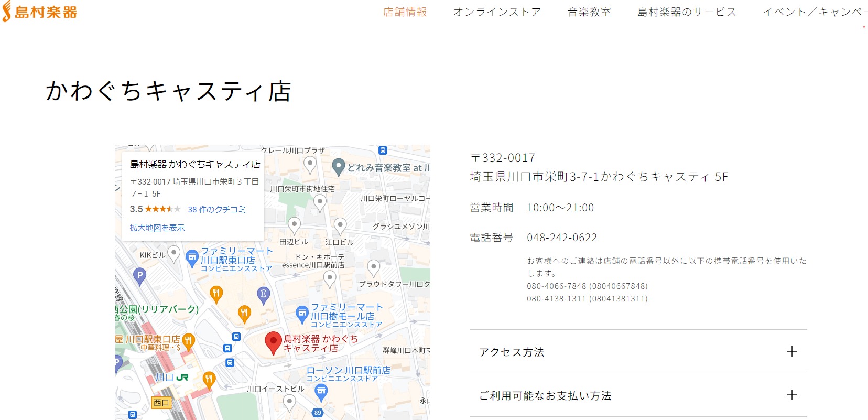Viewport: 868px width, 420px height.
Task: Click the 川口栄町市街地住宅 gray pin
Action: (x=320, y=202)
